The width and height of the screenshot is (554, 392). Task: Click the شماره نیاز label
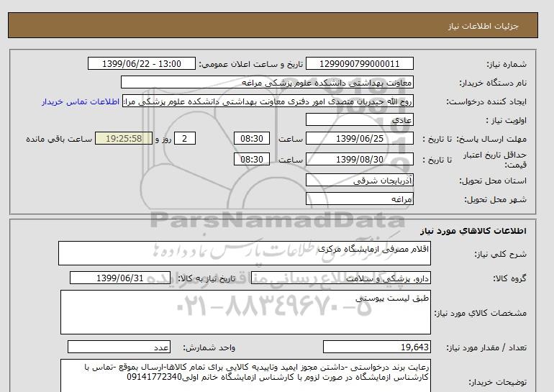tap(507, 64)
